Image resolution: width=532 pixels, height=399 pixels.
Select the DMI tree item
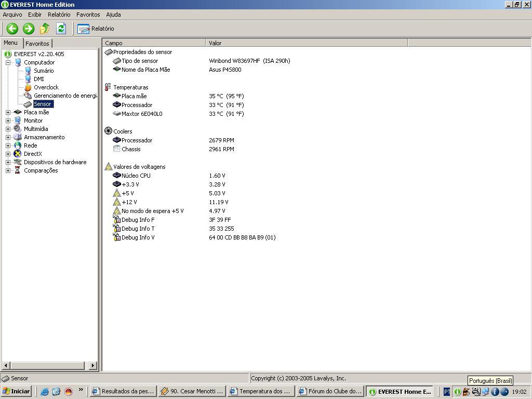pyautogui.click(x=38, y=79)
